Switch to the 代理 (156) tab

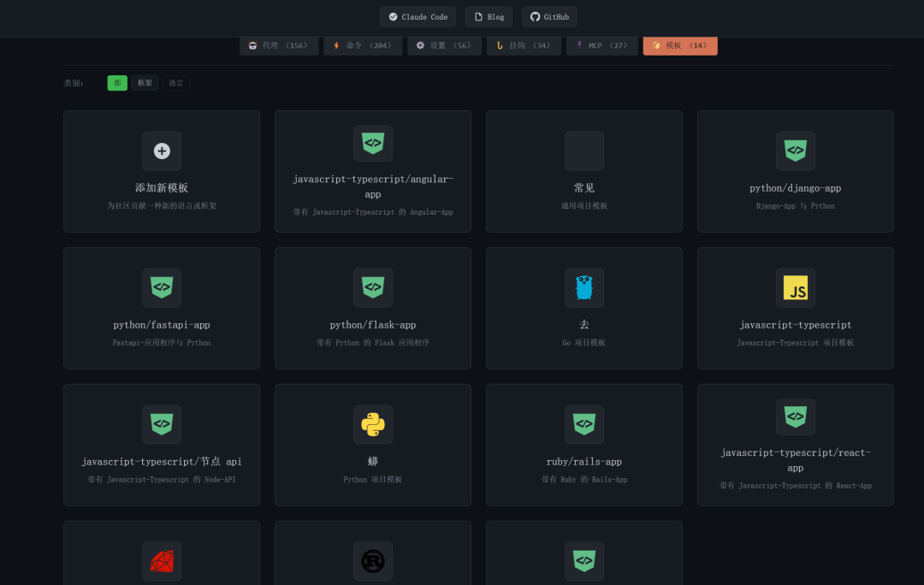[279, 45]
